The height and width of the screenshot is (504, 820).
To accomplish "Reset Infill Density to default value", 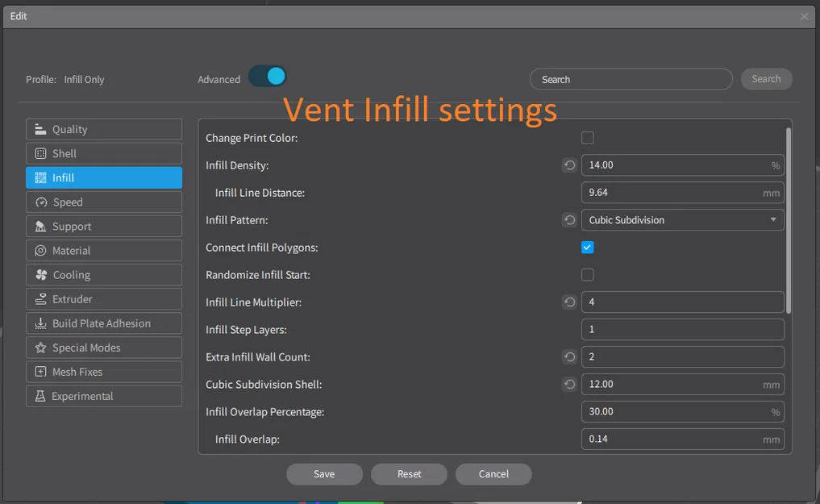I will point(569,165).
